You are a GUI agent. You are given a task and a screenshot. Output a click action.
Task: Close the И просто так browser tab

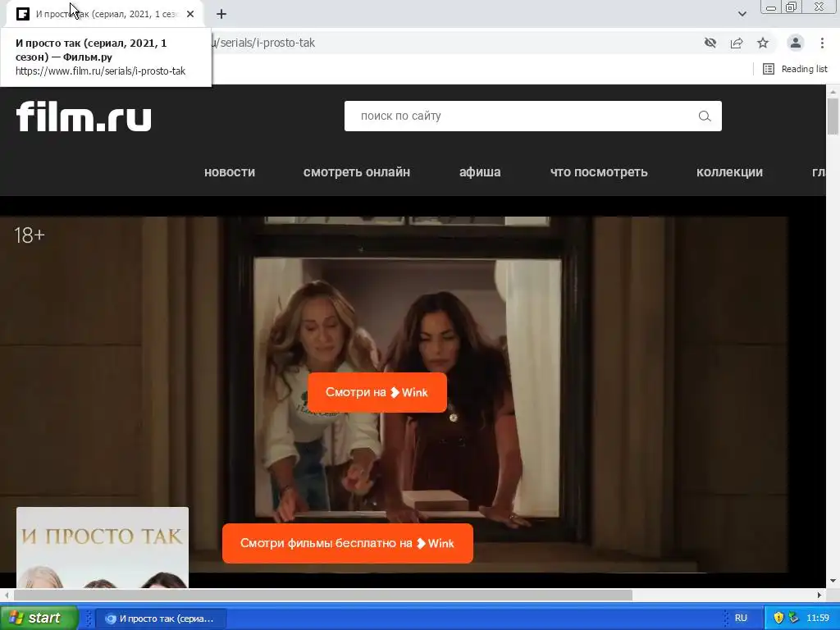coord(190,14)
